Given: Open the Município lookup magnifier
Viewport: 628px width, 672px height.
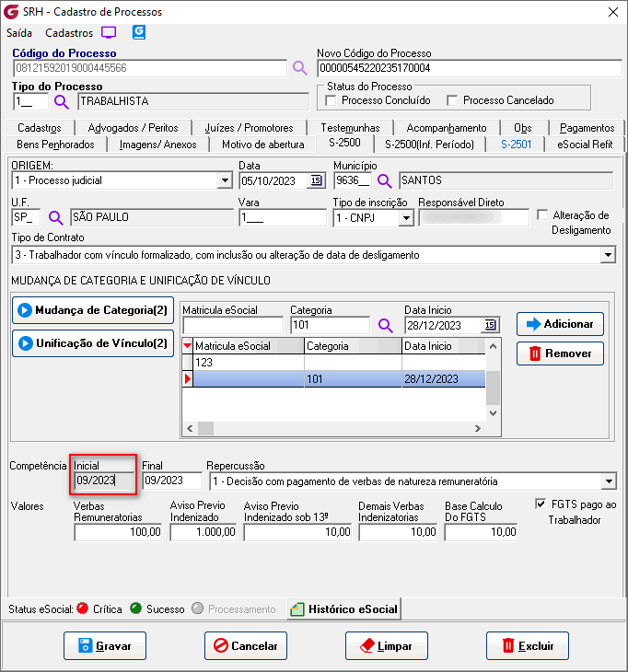Looking at the screenshot, I should [x=384, y=180].
